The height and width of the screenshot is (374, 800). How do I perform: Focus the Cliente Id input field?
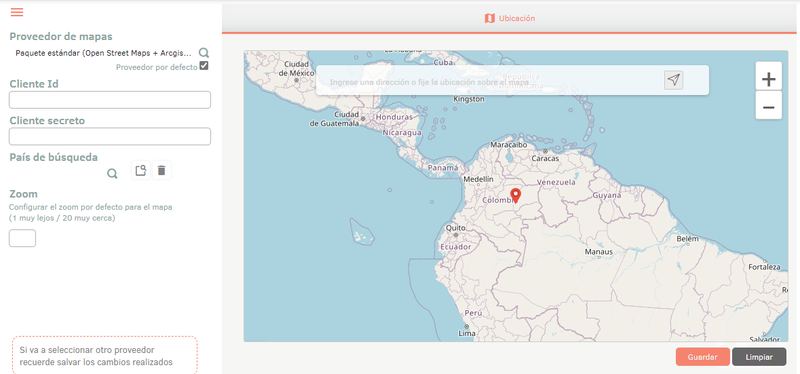click(x=110, y=100)
